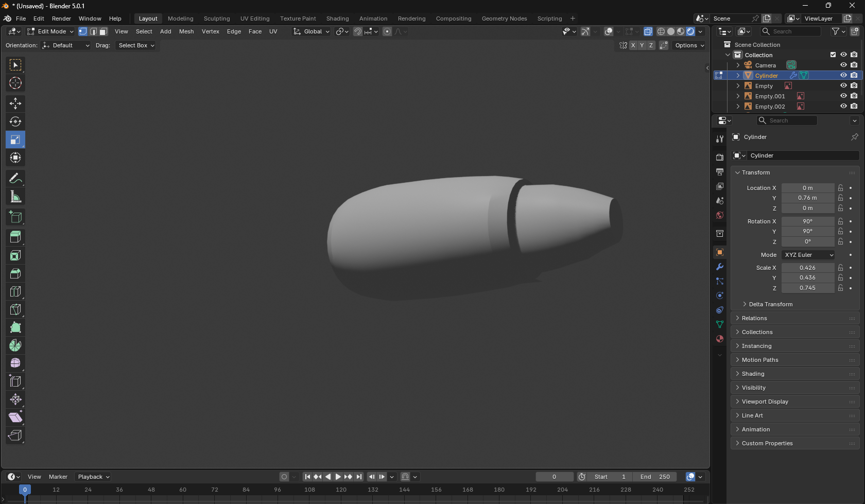
Task: Switch to the Shading workspace tab
Action: [x=337, y=19]
